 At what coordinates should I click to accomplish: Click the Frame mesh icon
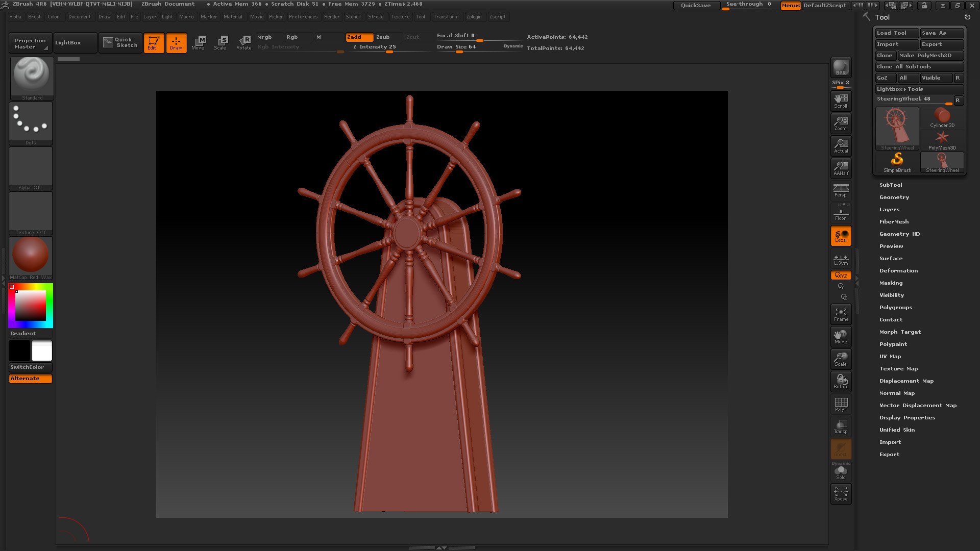point(841,314)
